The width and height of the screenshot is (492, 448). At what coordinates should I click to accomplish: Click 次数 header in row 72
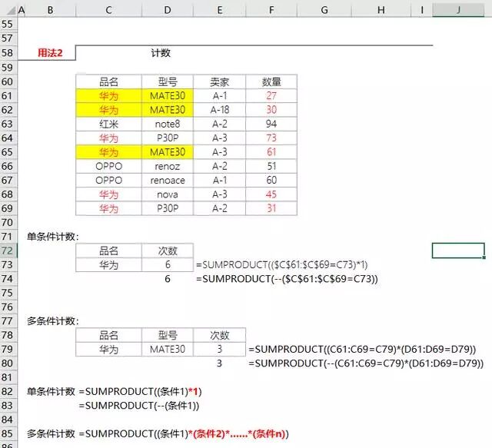click(168, 251)
